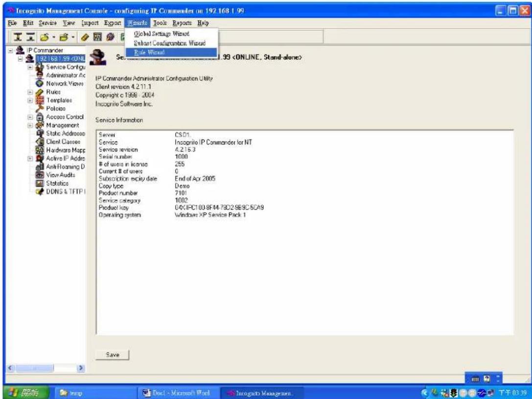The width and height of the screenshot is (532, 399).
Task: Open the Service menu
Action: point(47,23)
